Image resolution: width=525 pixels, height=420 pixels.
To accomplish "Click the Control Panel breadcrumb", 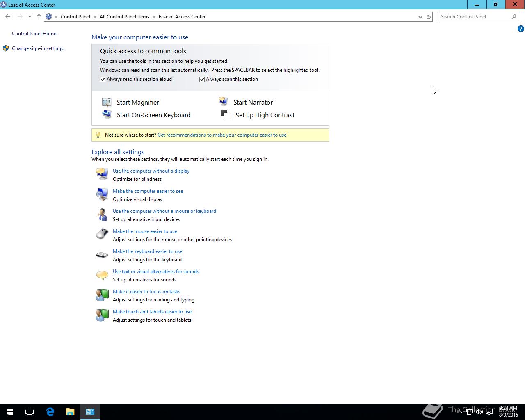I will (x=75, y=17).
